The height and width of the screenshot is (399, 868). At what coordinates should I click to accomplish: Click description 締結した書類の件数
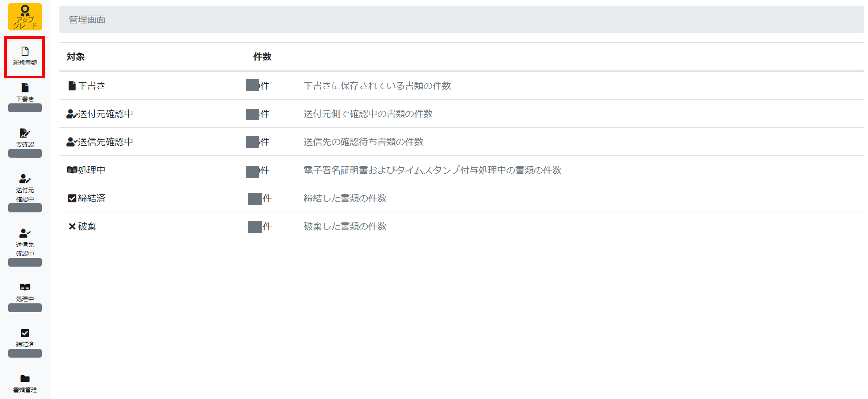[x=345, y=198]
